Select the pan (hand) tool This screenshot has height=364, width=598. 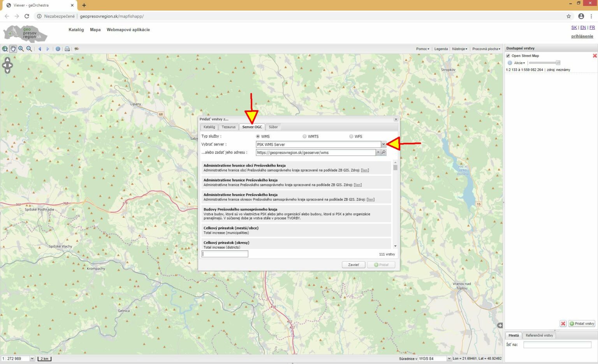(13, 49)
